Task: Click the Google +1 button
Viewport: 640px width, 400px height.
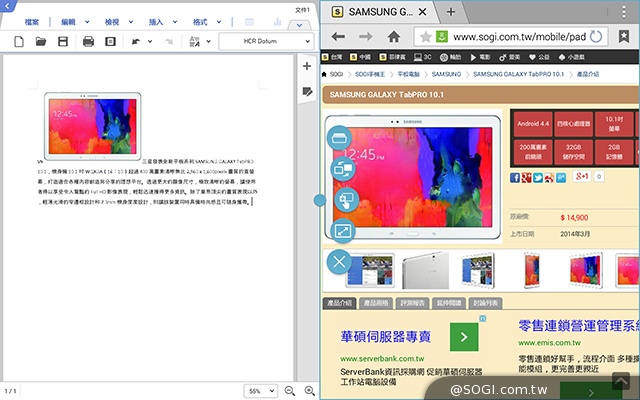Action: click(x=582, y=176)
